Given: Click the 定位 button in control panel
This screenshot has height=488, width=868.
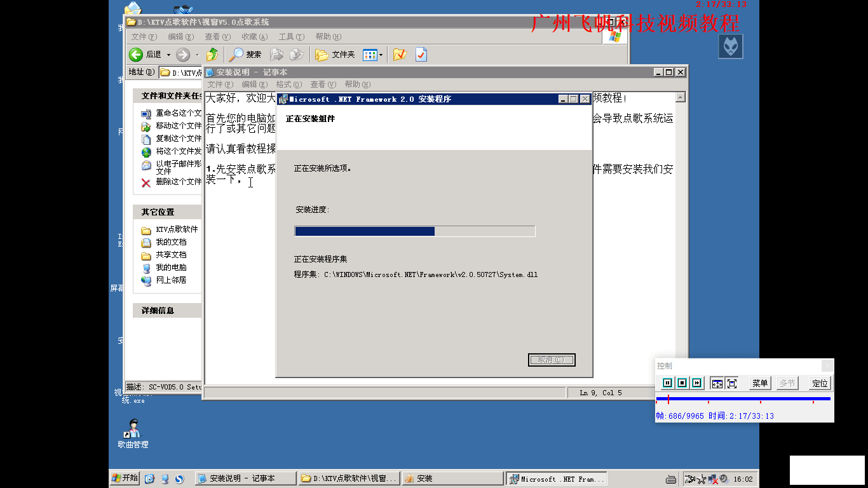Looking at the screenshot, I should 820,383.
